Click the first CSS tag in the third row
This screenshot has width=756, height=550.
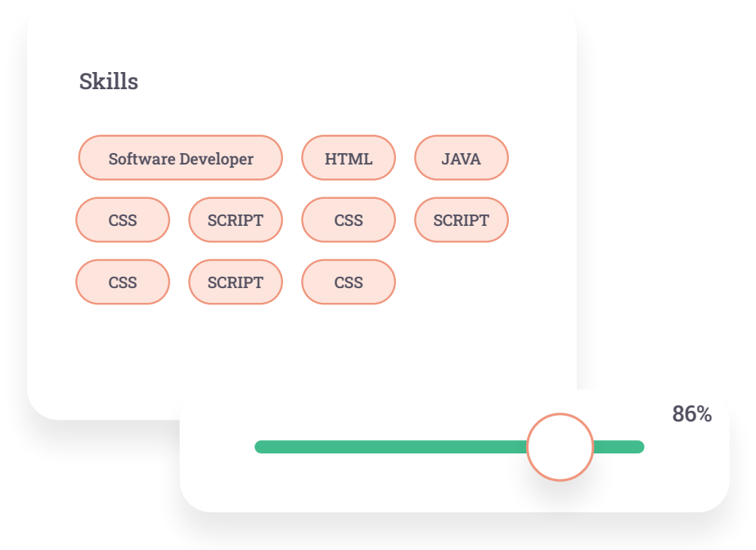click(x=123, y=282)
